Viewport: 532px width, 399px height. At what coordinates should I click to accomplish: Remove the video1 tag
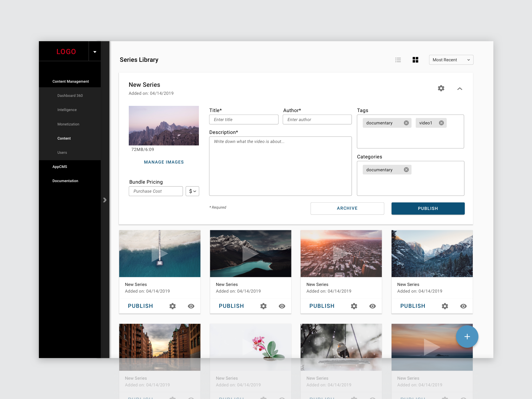click(441, 123)
